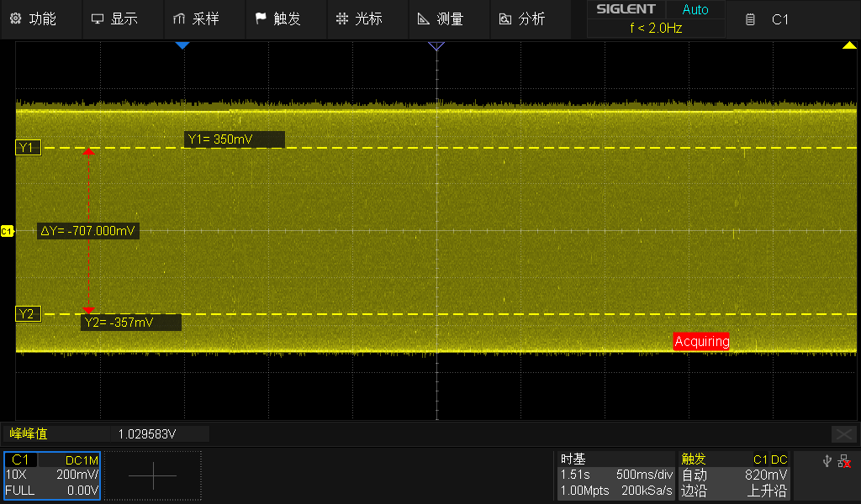Click the FULL bandwidth label
Screen dimensions: 861x504
coord(20,491)
